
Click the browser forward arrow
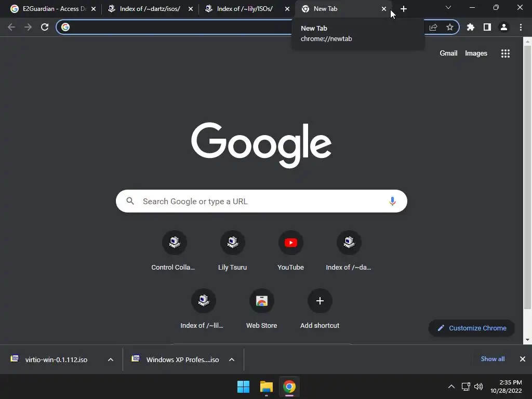point(28,27)
